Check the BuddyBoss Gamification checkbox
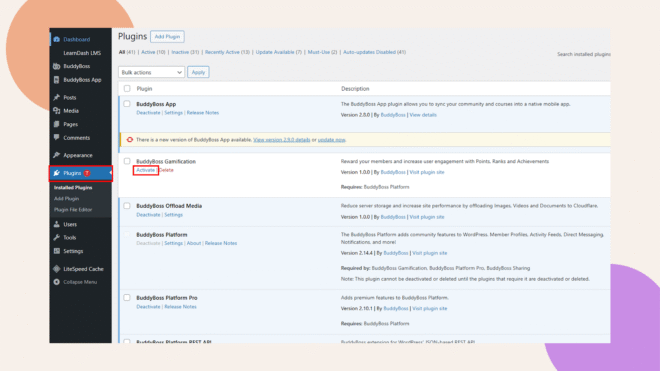The image size is (660, 371). [x=127, y=161]
